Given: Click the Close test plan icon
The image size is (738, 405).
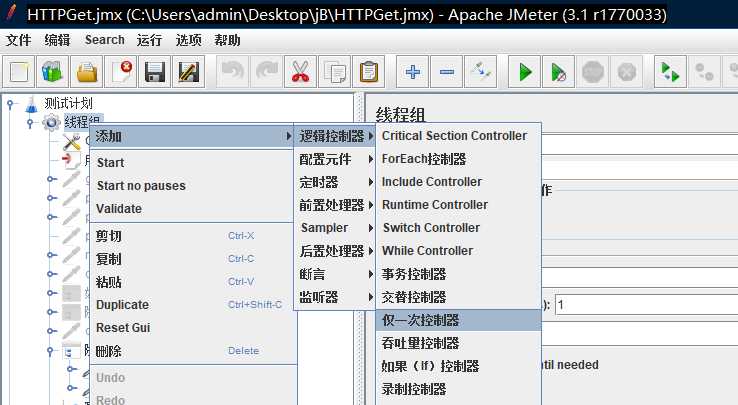Looking at the screenshot, I should (x=121, y=72).
